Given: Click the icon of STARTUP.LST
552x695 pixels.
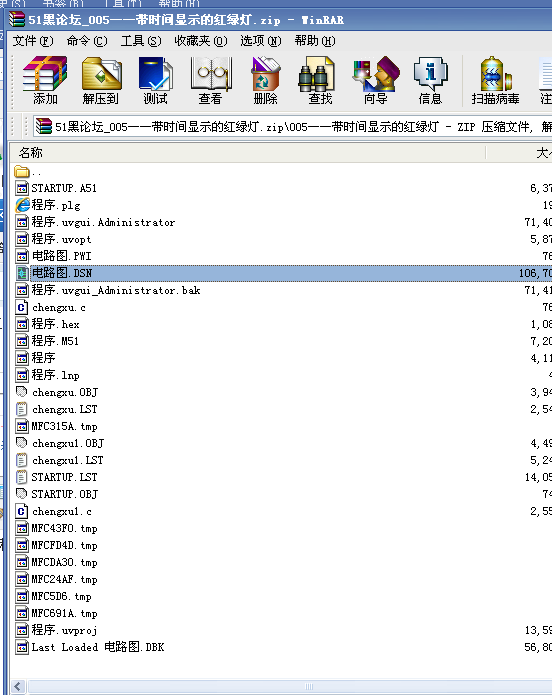Looking at the screenshot, I should point(22,477).
